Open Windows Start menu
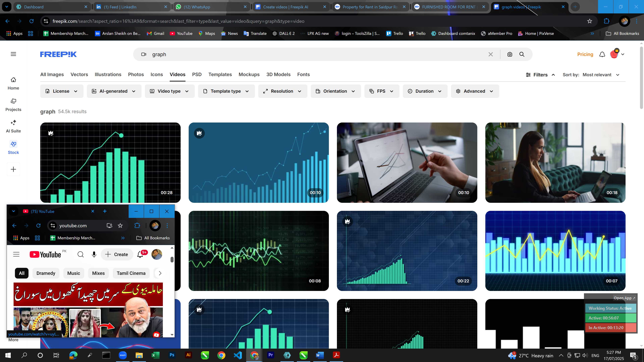Image resolution: width=644 pixels, height=362 pixels. [x=8, y=355]
